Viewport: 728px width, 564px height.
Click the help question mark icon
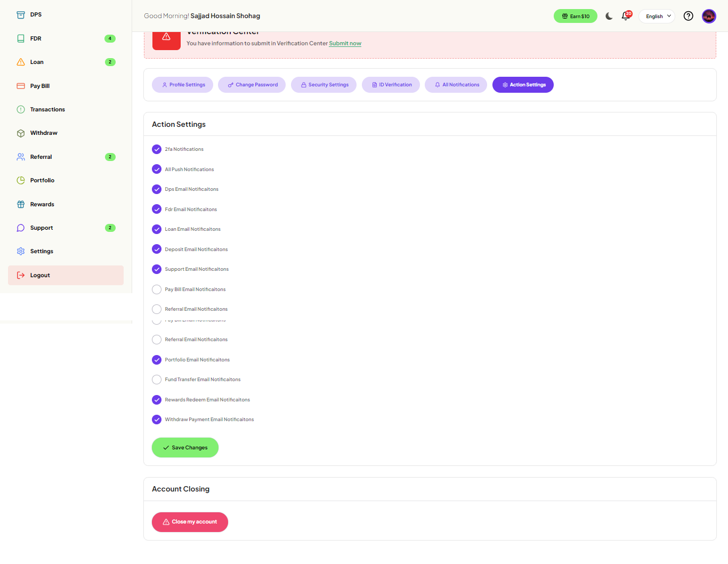point(688,16)
